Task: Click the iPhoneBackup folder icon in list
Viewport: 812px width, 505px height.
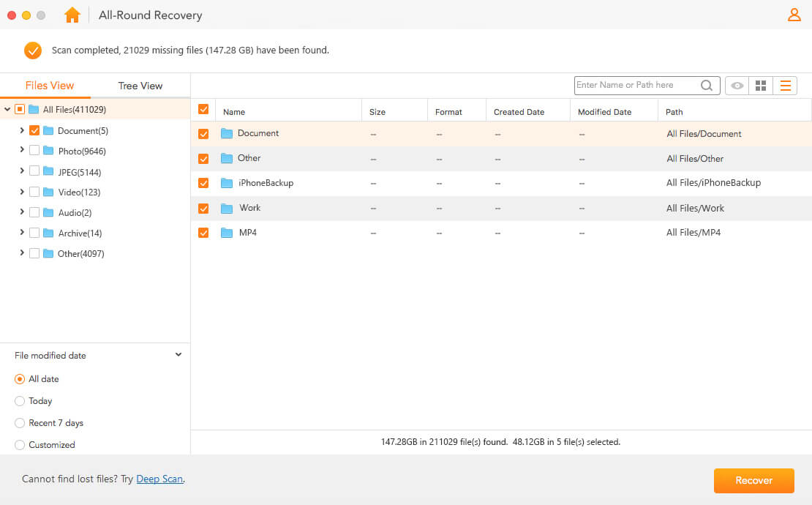Action: 227,183
